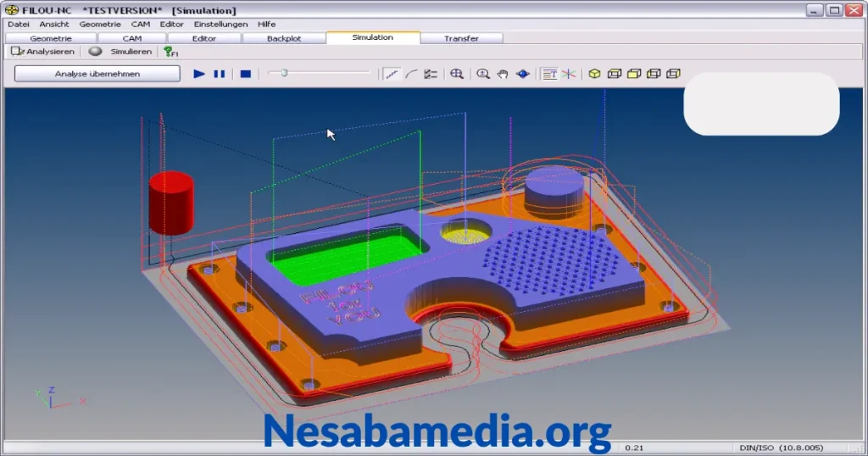The height and width of the screenshot is (456, 868).
Task: Click the Analysieren button
Action: 42,52
